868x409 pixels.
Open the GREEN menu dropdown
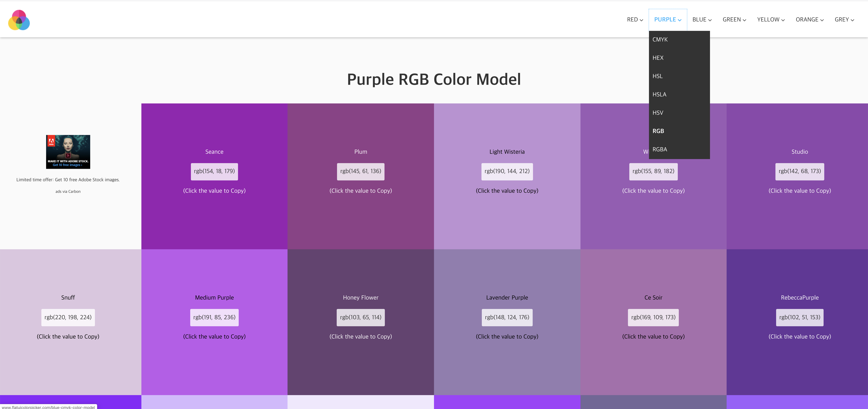(734, 20)
